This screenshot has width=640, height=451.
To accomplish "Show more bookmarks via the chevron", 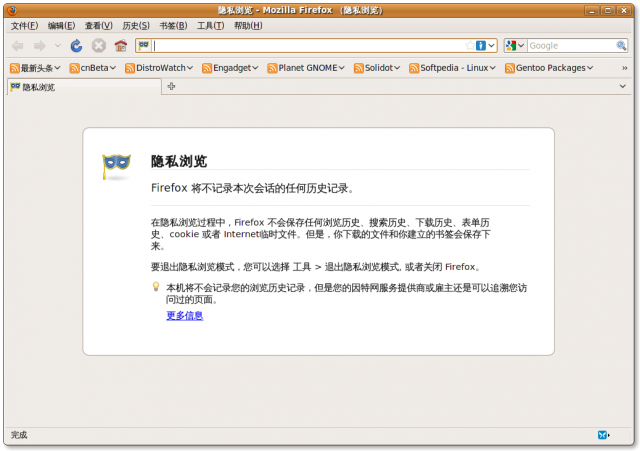I will 624,68.
